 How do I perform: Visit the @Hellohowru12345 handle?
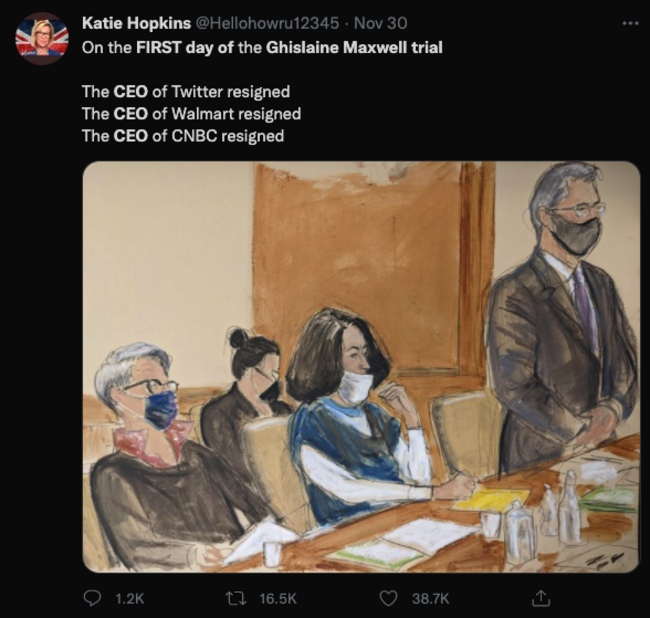(x=267, y=23)
